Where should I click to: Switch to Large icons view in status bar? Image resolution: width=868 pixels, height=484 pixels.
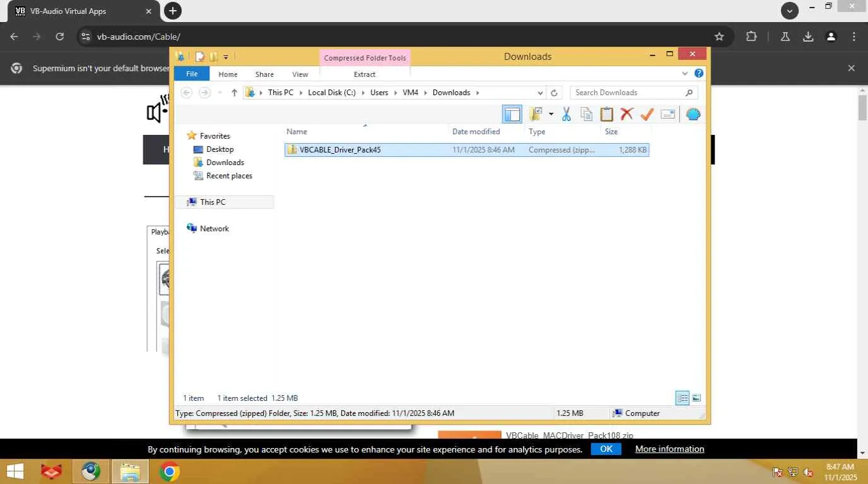pos(696,398)
